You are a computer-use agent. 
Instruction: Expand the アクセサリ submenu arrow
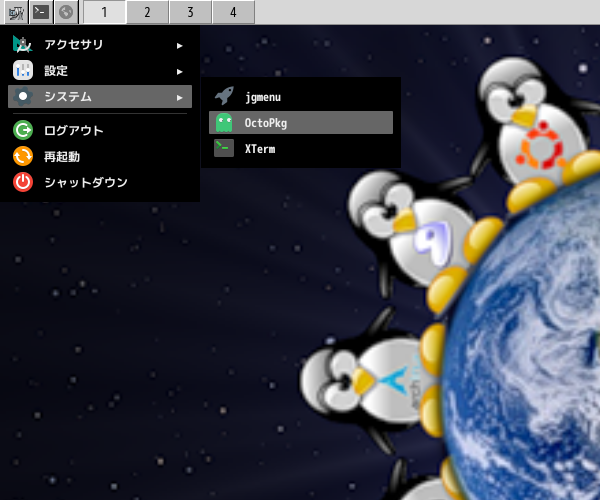(179, 46)
